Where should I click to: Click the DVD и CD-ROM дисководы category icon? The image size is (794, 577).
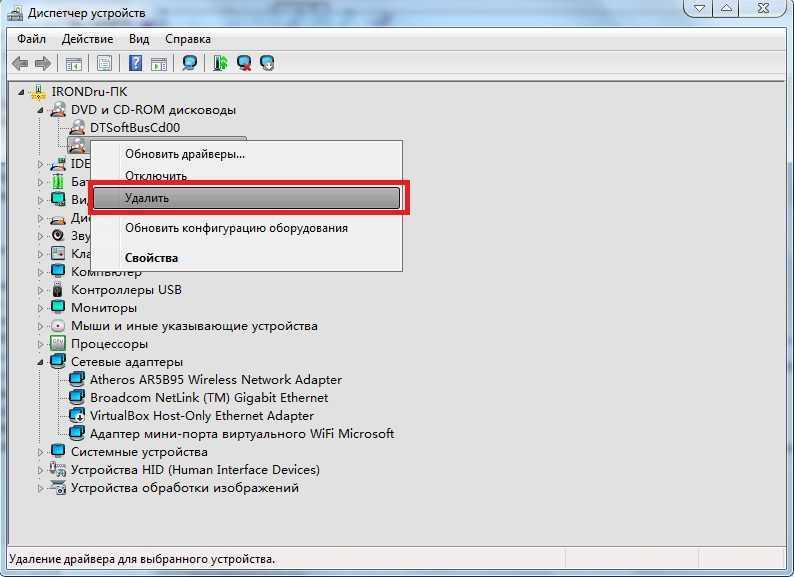[x=58, y=109]
